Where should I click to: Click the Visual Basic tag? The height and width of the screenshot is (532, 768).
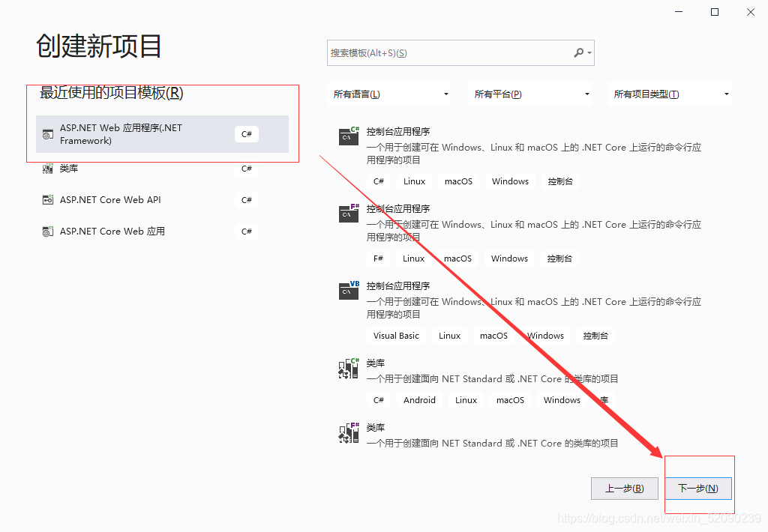click(396, 336)
